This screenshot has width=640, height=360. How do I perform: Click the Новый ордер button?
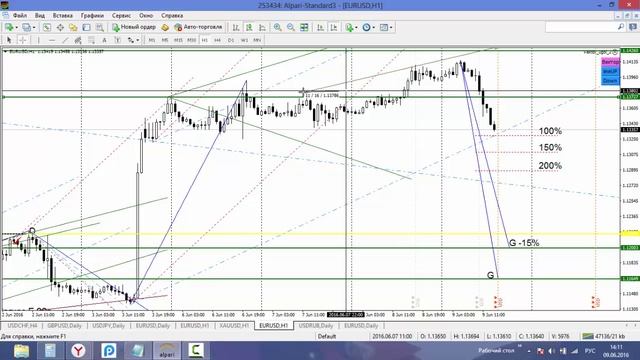[x=134, y=27]
